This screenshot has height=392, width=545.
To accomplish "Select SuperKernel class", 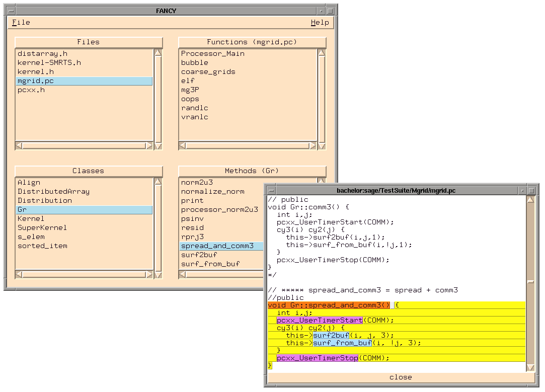I will pos(84,228).
